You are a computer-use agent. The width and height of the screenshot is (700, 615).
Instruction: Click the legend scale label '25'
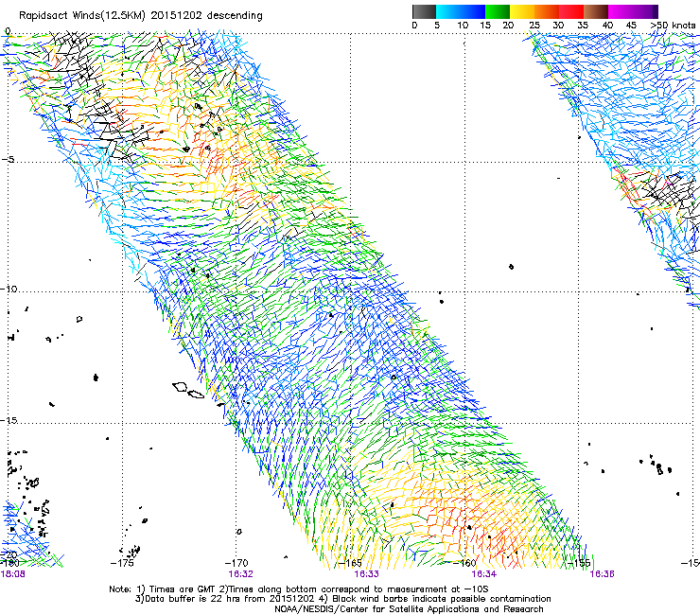pos(534,26)
